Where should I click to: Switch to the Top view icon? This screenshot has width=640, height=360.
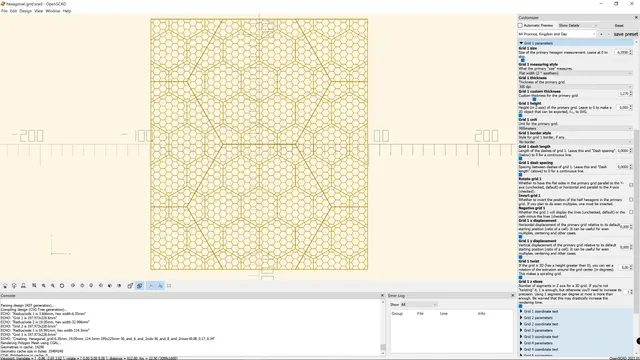pos(82,286)
